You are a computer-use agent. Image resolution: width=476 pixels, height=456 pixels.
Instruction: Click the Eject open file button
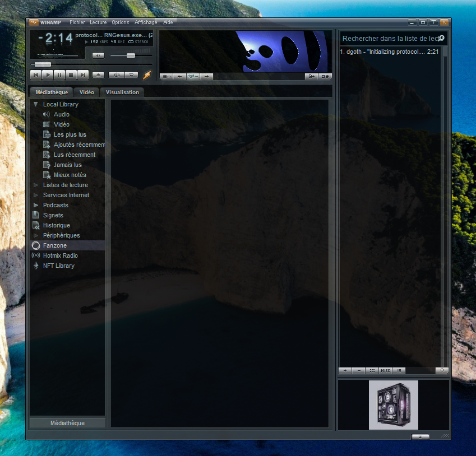(99, 75)
